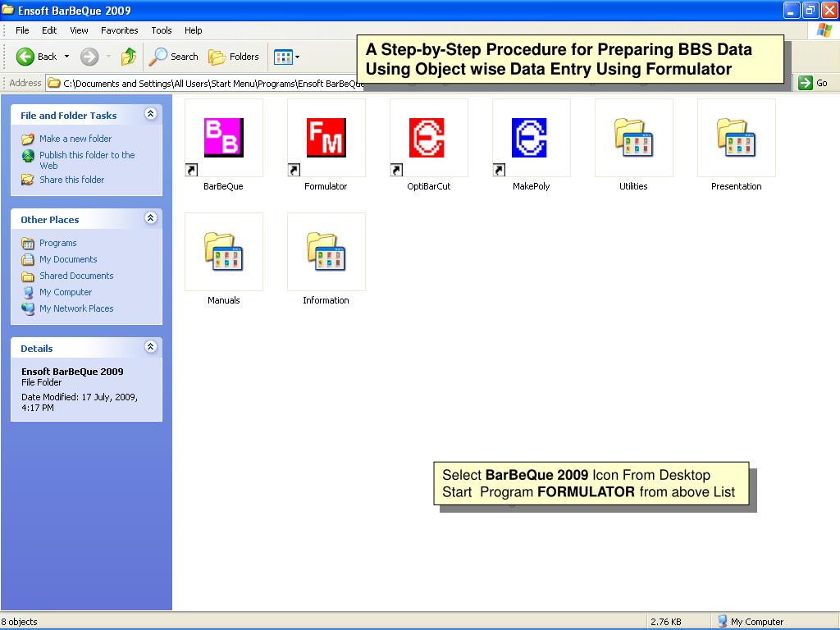Screen dimensions: 840x630
Task: Click the MakePoly label text
Action: coord(531,186)
